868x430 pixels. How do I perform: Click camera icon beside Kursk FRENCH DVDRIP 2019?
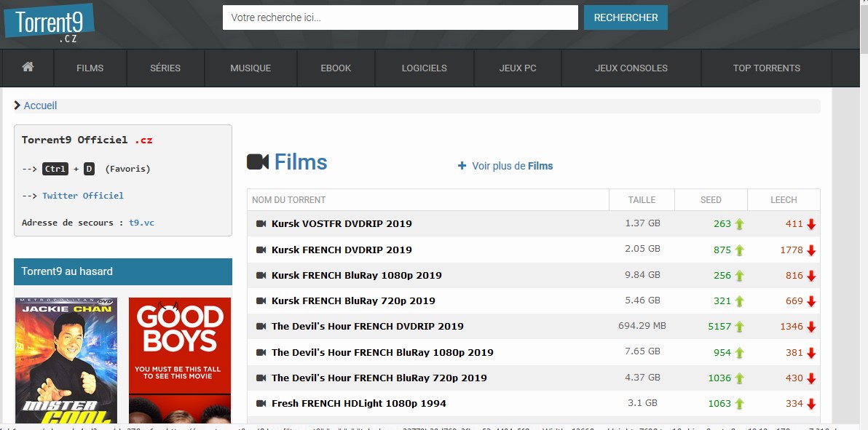(x=261, y=250)
